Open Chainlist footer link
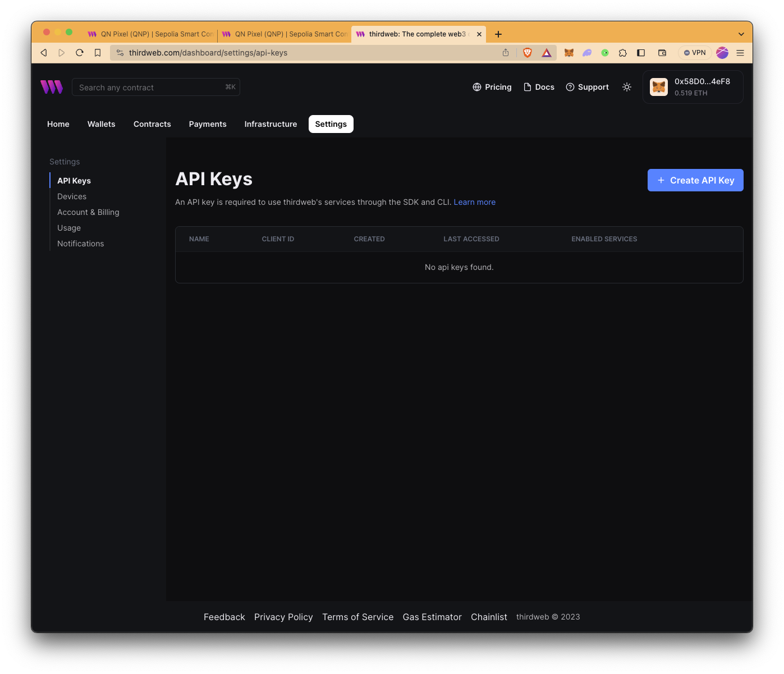The height and width of the screenshot is (674, 784). 489,617
